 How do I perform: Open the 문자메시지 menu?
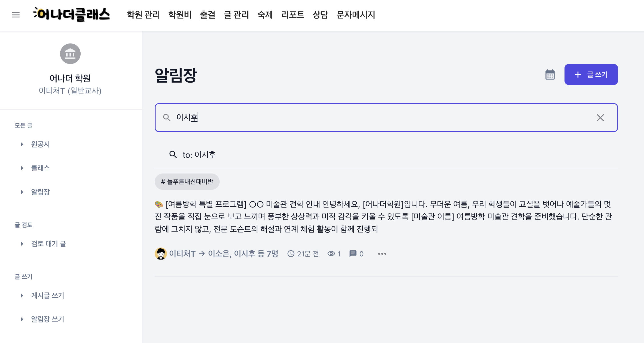click(356, 15)
